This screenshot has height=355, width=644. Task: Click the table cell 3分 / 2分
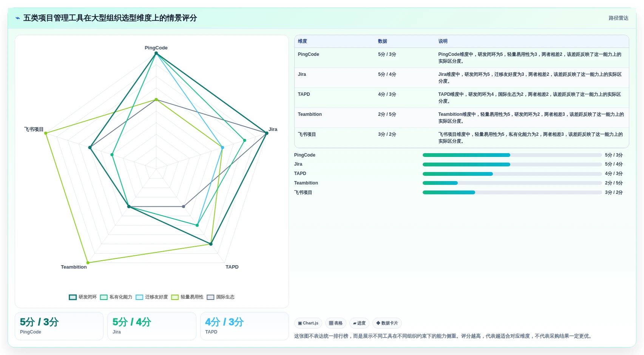(387, 134)
